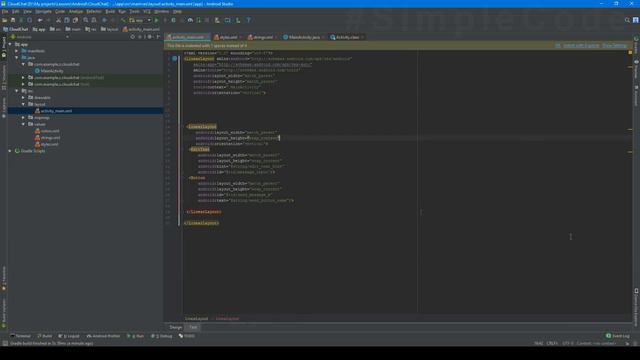Screen dimensions: 640x360
Task: Click the Hide Project panel icon
Action: point(158,37)
